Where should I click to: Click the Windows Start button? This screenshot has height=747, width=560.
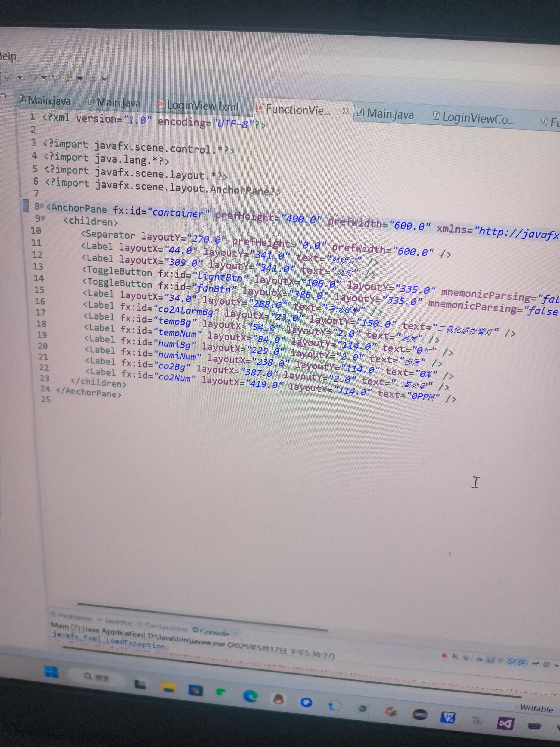(x=51, y=672)
